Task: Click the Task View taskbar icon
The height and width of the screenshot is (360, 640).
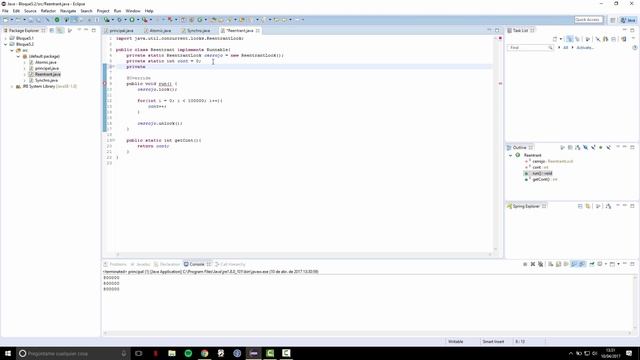Action: pyautogui.click(x=139, y=353)
